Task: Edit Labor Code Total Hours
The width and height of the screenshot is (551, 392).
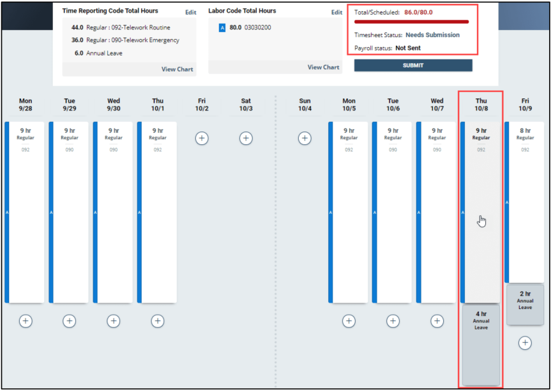Action: point(336,12)
